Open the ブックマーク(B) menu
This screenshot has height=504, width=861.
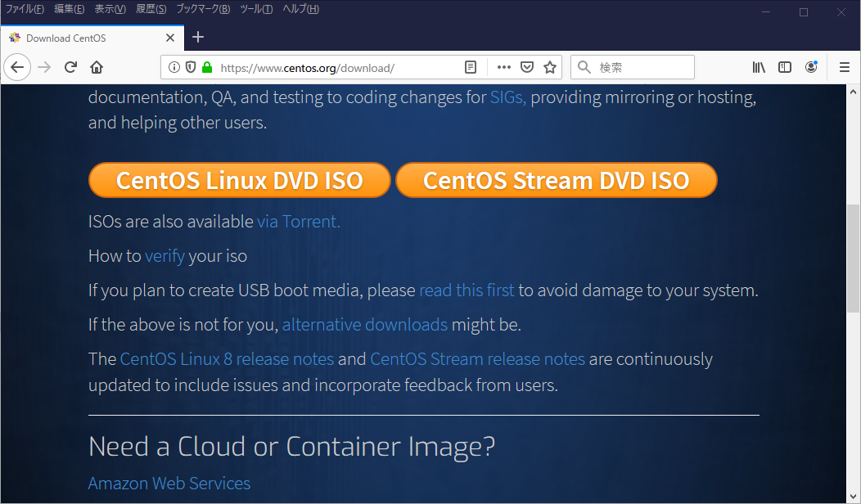pos(203,9)
